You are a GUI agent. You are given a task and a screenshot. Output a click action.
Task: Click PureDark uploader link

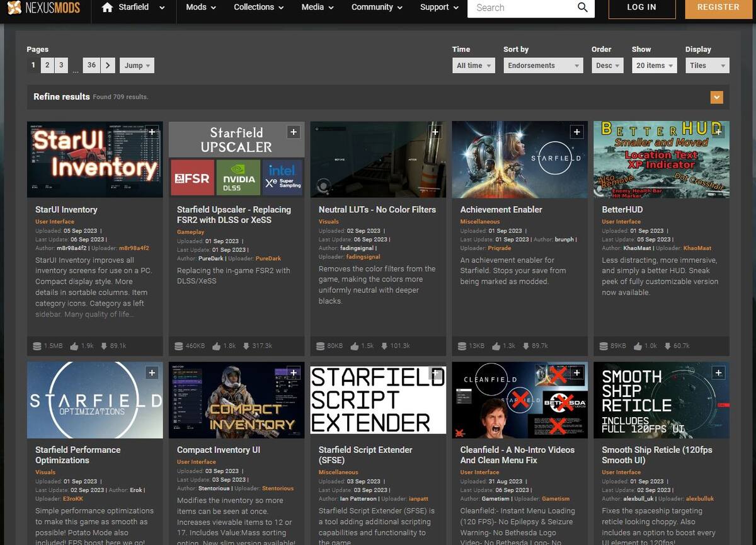pyautogui.click(x=268, y=258)
